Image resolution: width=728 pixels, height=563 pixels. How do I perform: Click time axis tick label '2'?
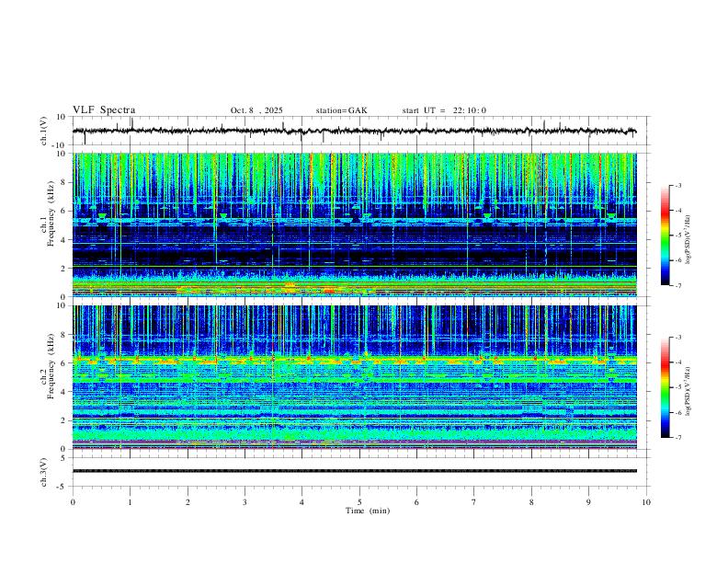tap(188, 502)
